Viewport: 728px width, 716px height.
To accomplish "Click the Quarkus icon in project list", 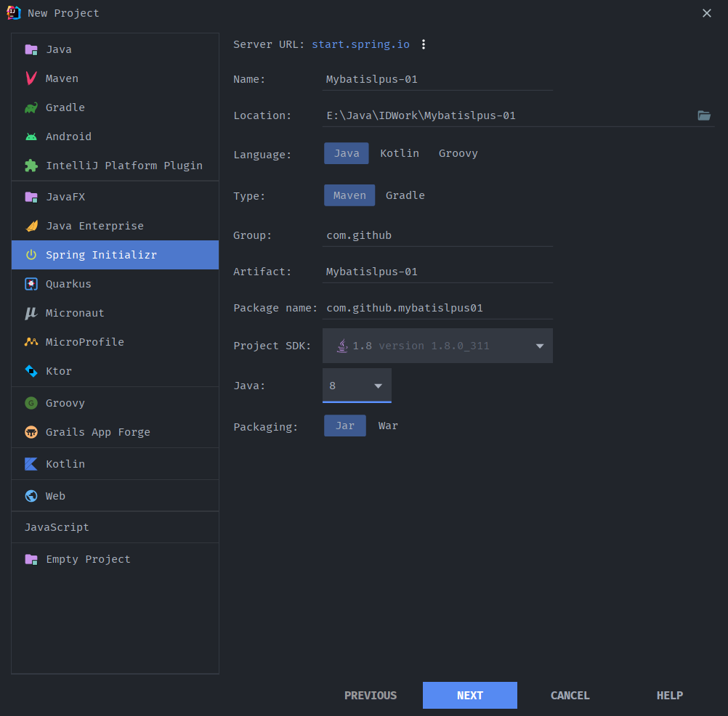I will pyautogui.click(x=31, y=284).
